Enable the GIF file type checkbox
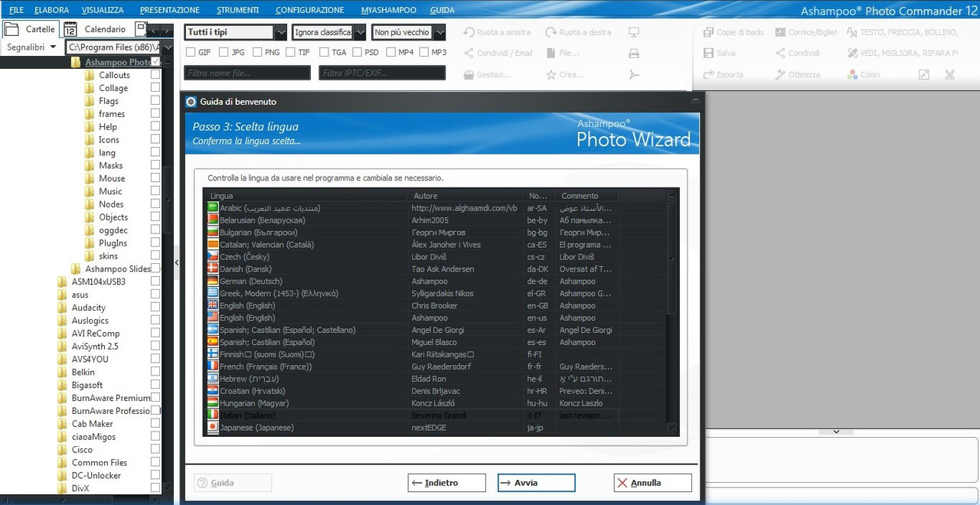Viewport: 980px width, 505px height. (x=190, y=53)
